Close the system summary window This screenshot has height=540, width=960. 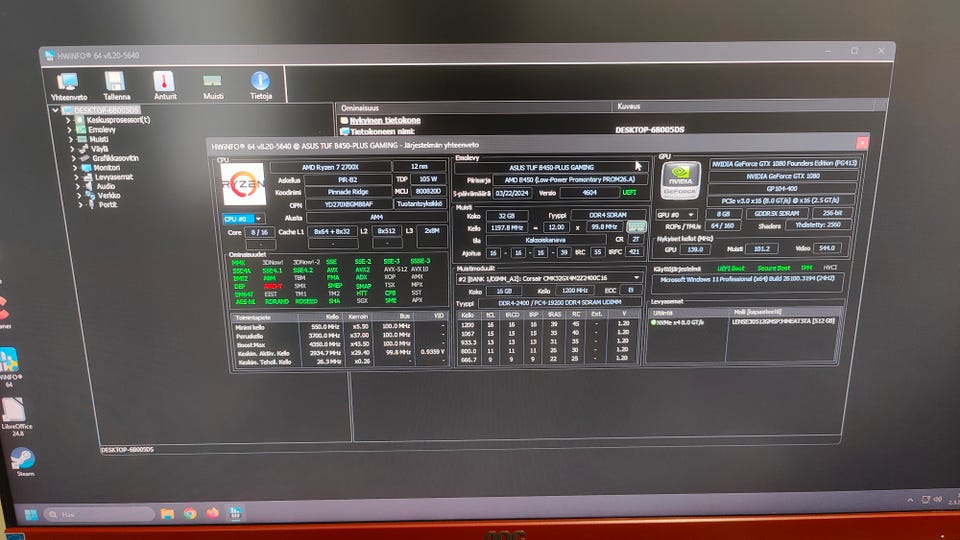point(861,143)
